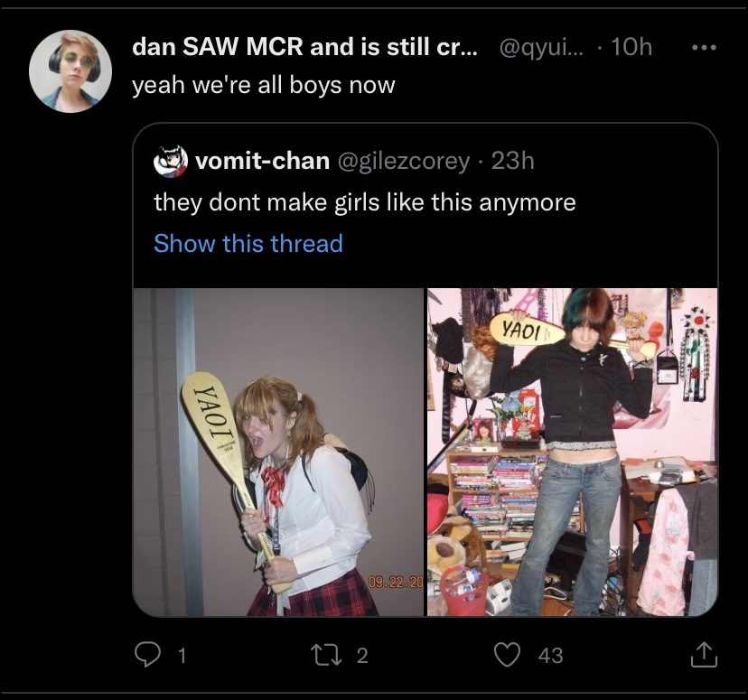Open the dan SAW MCR display name
Screen dimensions: 748x700
tap(304, 47)
